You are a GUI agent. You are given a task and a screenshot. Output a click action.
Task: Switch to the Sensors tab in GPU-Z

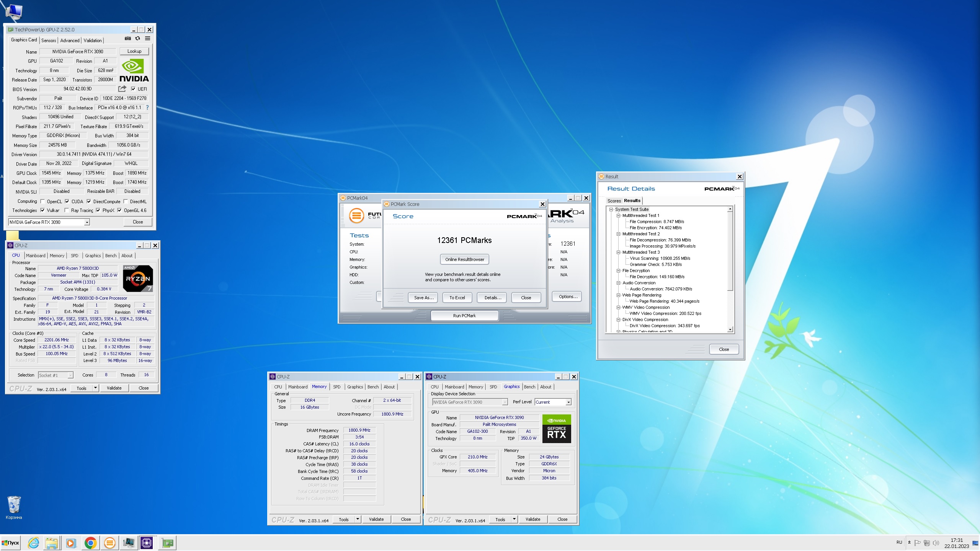tap(49, 41)
